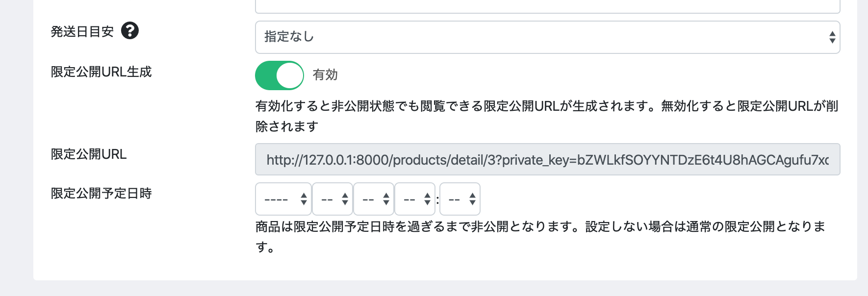Click the partially visible text field at top
The image size is (868, 296).
547,6
